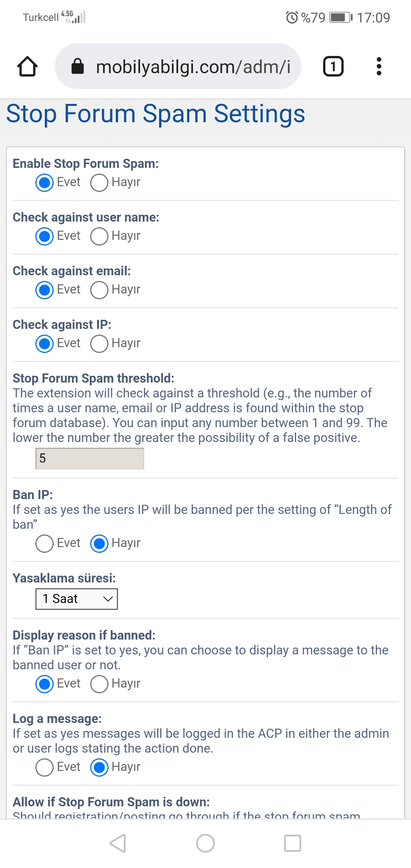Tap the Android home circle button
The width and height of the screenshot is (411, 868).
click(x=205, y=843)
